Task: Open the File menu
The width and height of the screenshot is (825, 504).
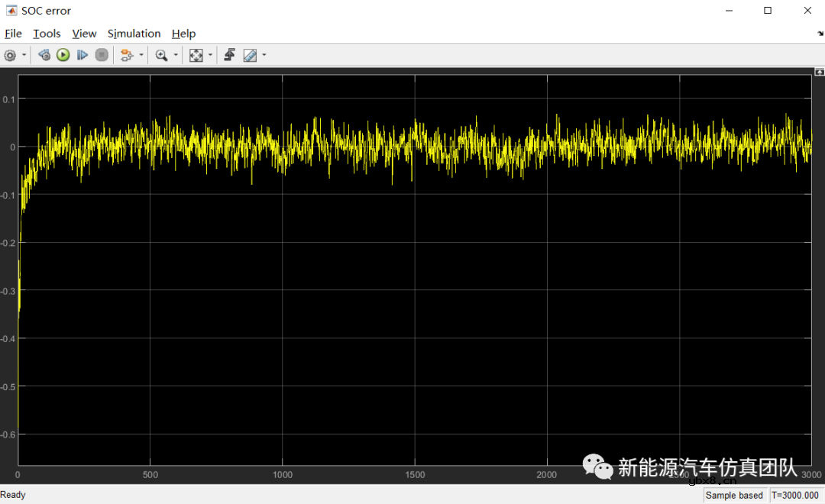Action: coord(13,34)
